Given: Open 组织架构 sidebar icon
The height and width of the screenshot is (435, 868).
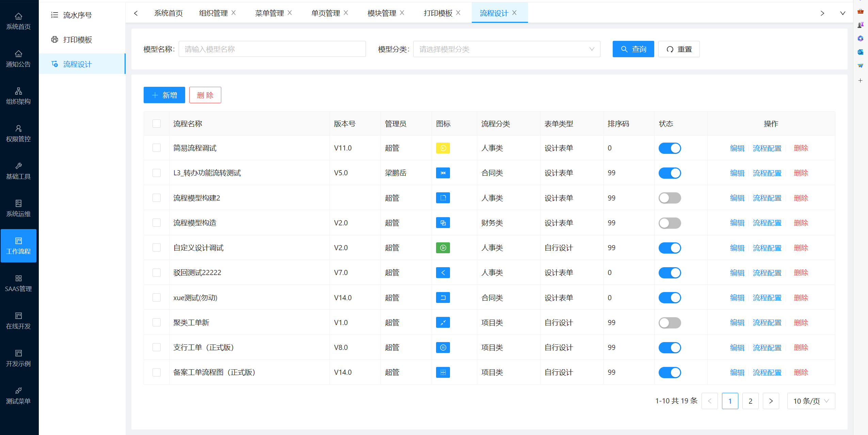Looking at the screenshot, I should pyautogui.click(x=18, y=96).
